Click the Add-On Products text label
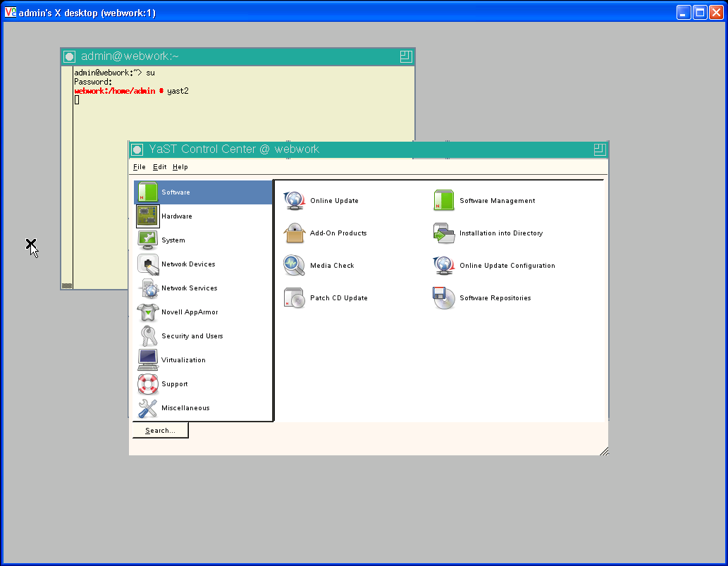This screenshot has width=728, height=566. coord(338,233)
